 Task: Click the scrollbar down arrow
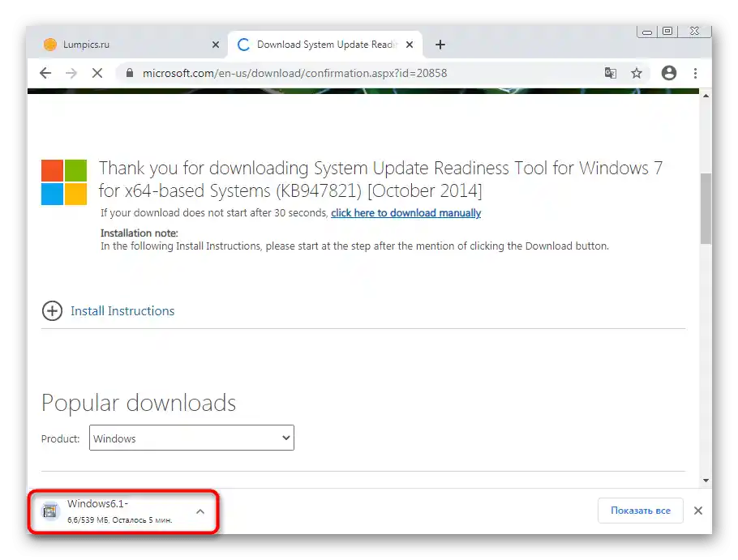706,480
